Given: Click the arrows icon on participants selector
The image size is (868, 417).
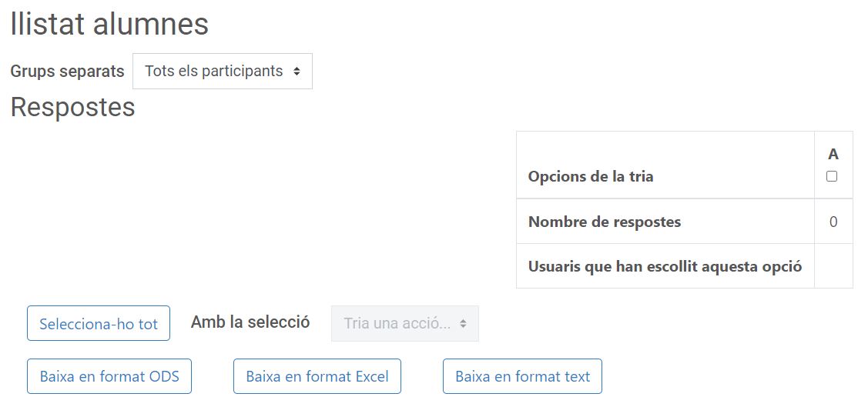Looking at the screenshot, I should pyautogui.click(x=297, y=72).
